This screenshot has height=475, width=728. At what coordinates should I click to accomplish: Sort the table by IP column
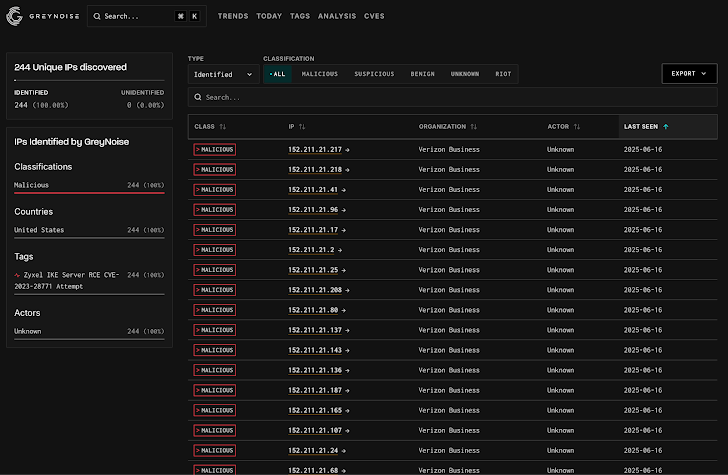coord(302,127)
